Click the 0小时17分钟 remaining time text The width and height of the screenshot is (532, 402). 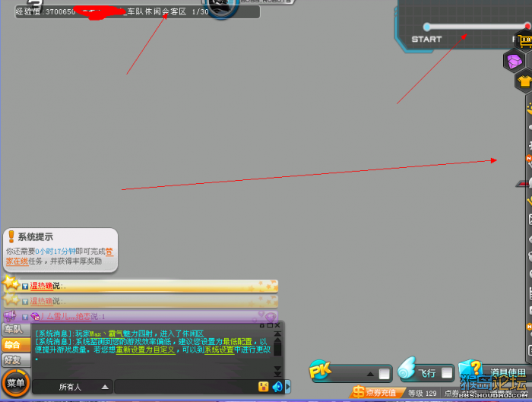click(x=55, y=252)
